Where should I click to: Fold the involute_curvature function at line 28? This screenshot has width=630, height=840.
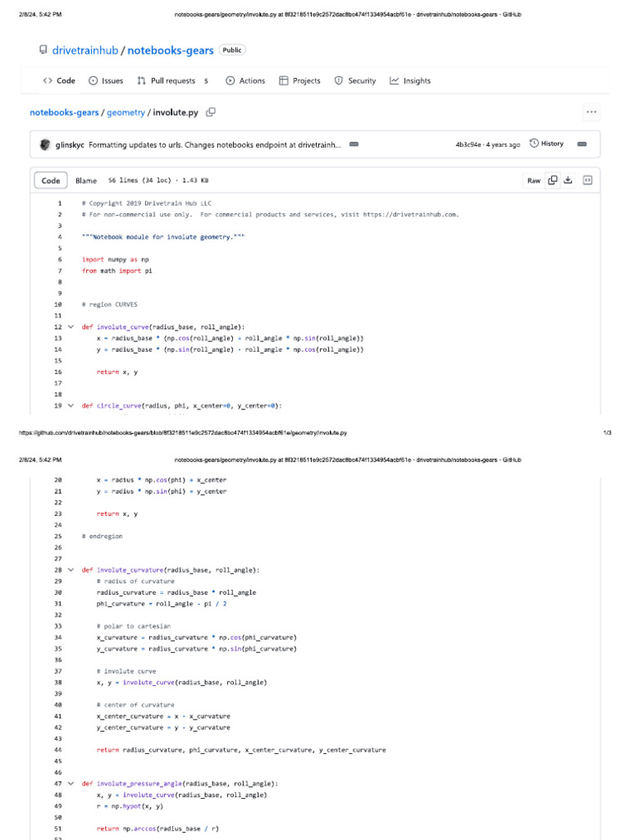tap(71, 569)
